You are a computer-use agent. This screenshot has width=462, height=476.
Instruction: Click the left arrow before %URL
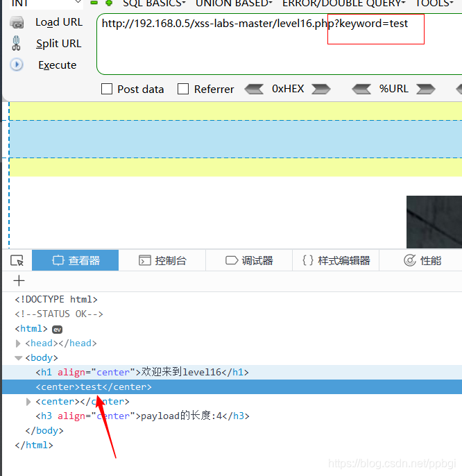(x=361, y=89)
